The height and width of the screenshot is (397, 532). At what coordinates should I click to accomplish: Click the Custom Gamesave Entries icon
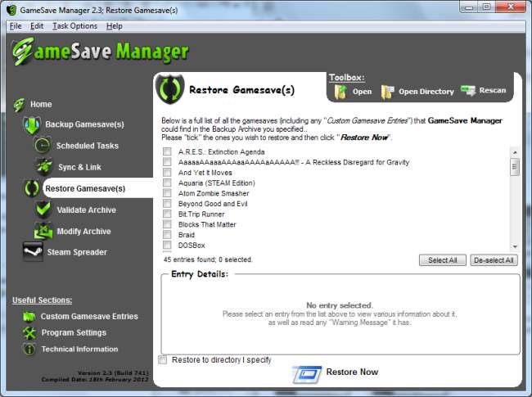coord(29,316)
